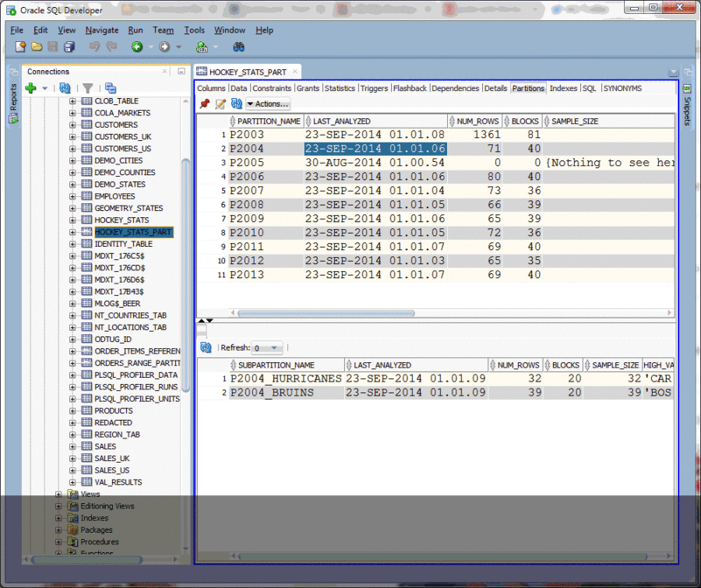Expand the Packages node

click(58, 530)
